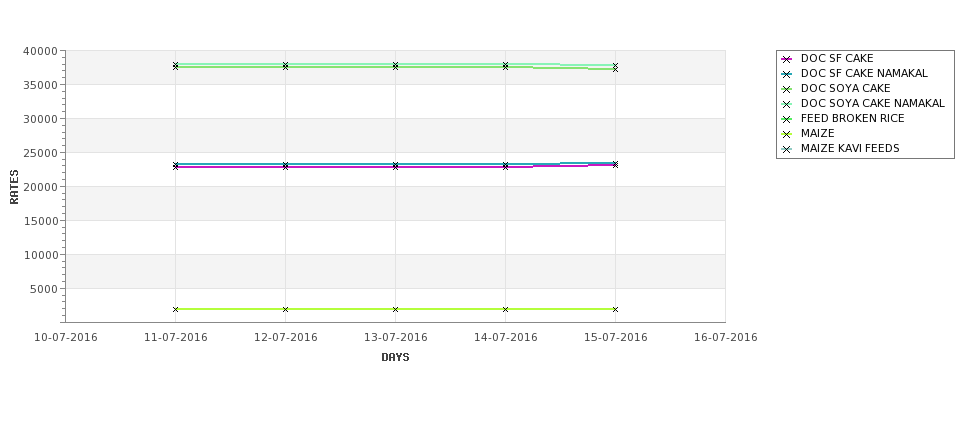Click the DAYS axis title
975x429 pixels.
pyautogui.click(x=395, y=357)
